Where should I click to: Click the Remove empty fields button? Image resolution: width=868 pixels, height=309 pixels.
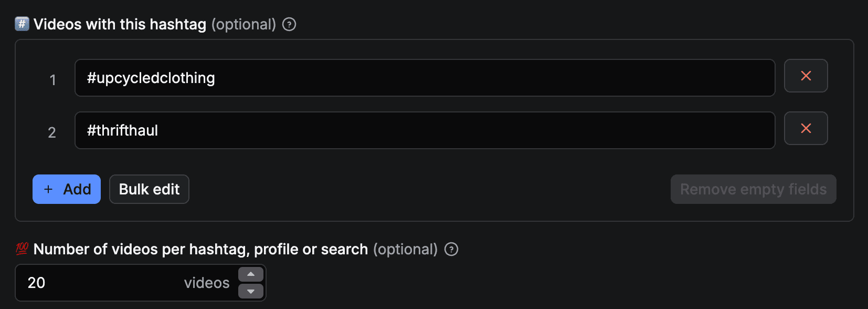(x=753, y=189)
